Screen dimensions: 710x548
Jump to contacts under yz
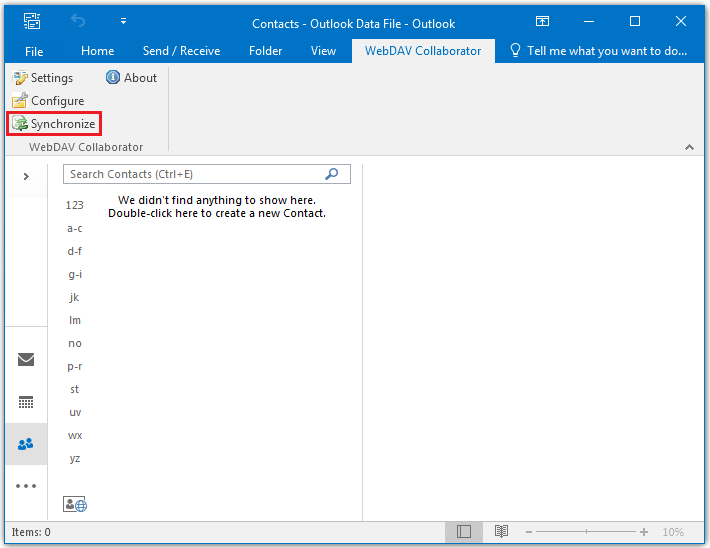point(75,458)
